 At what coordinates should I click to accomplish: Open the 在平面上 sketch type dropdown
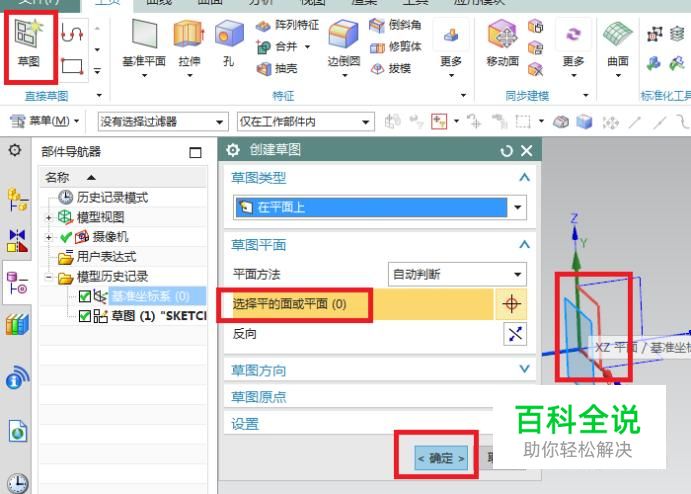pos(380,207)
